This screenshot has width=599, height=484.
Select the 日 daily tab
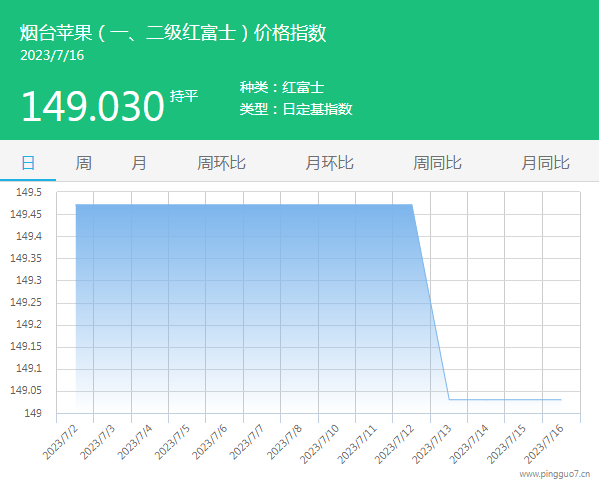tap(28, 163)
